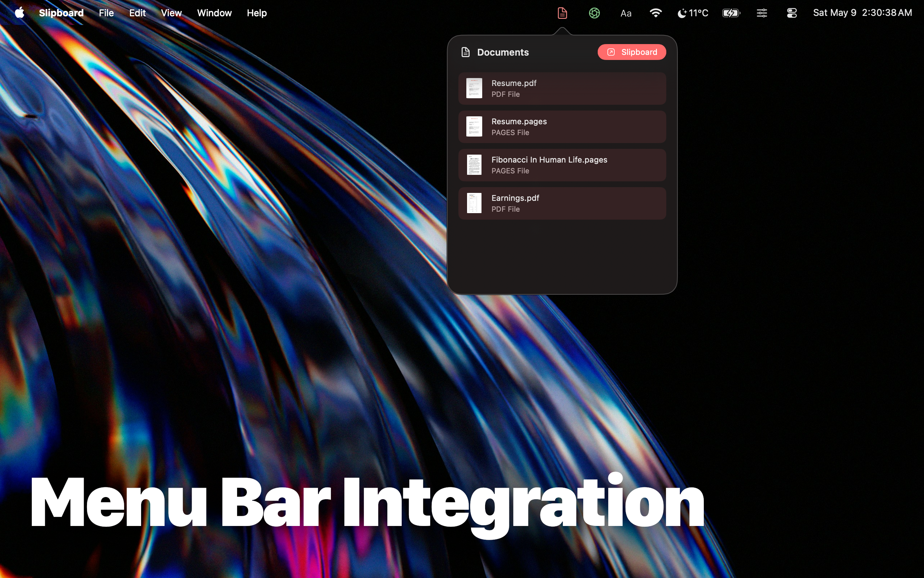Open the Apple menu

click(19, 13)
